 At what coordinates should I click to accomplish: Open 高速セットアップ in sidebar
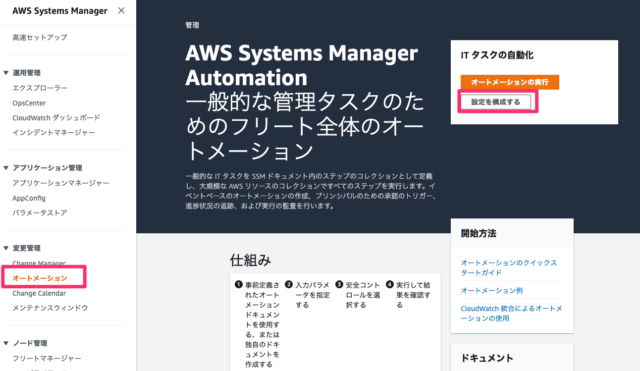click(40, 37)
